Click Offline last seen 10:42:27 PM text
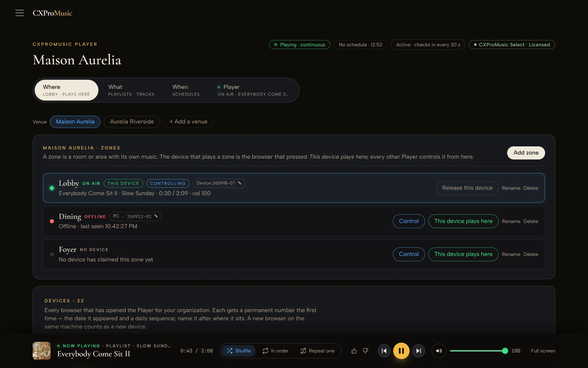This screenshot has height=368, width=588. [98, 226]
